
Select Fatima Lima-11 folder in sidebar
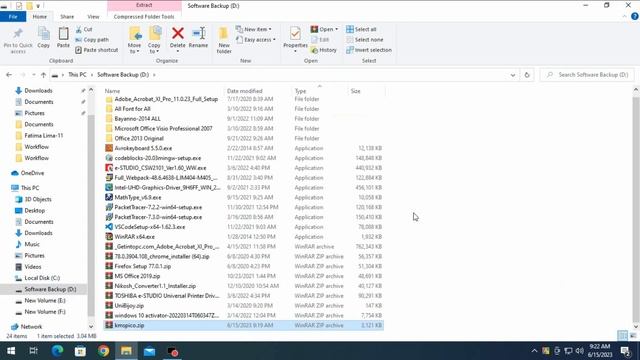tap(44, 136)
